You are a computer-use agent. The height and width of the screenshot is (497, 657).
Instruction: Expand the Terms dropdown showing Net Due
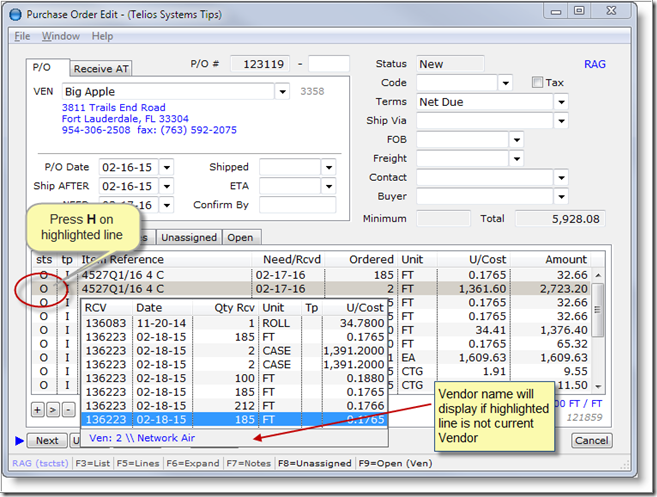coord(560,102)
